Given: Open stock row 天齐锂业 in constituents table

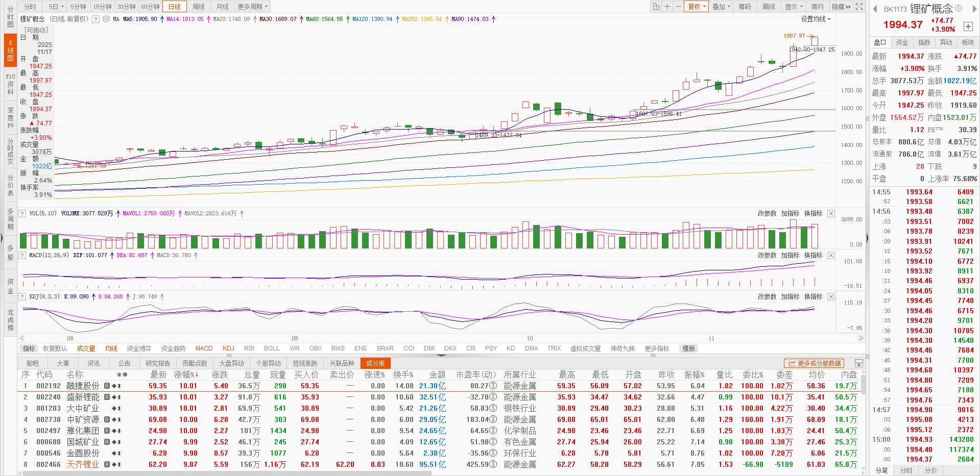Looking at the screenshot, I should [x=83, y=464].
